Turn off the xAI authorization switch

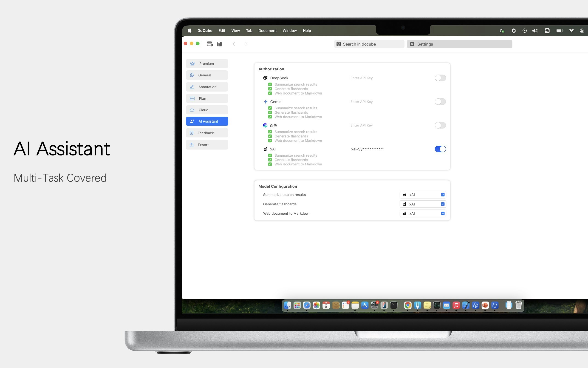coord(440,149)
